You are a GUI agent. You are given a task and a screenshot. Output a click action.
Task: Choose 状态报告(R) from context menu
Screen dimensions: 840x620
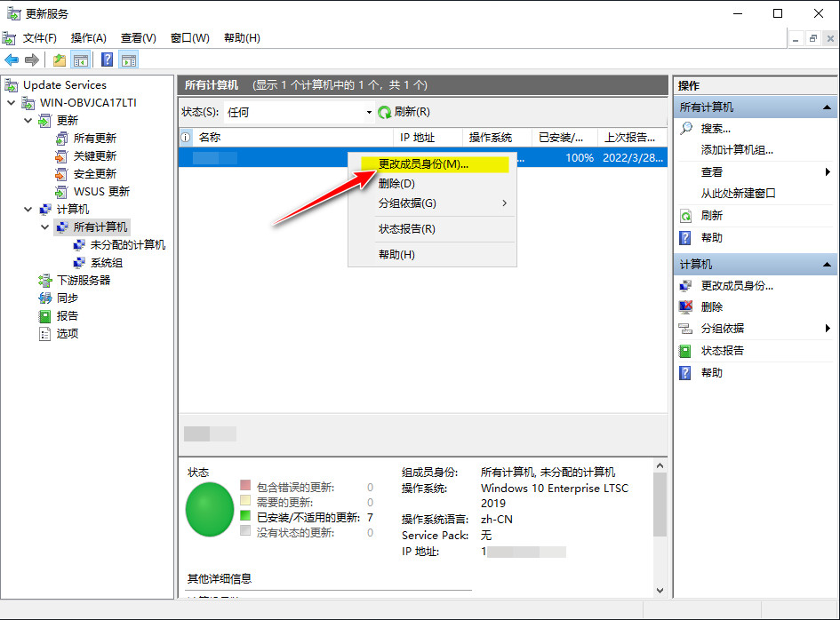click(x=432, y=229)
